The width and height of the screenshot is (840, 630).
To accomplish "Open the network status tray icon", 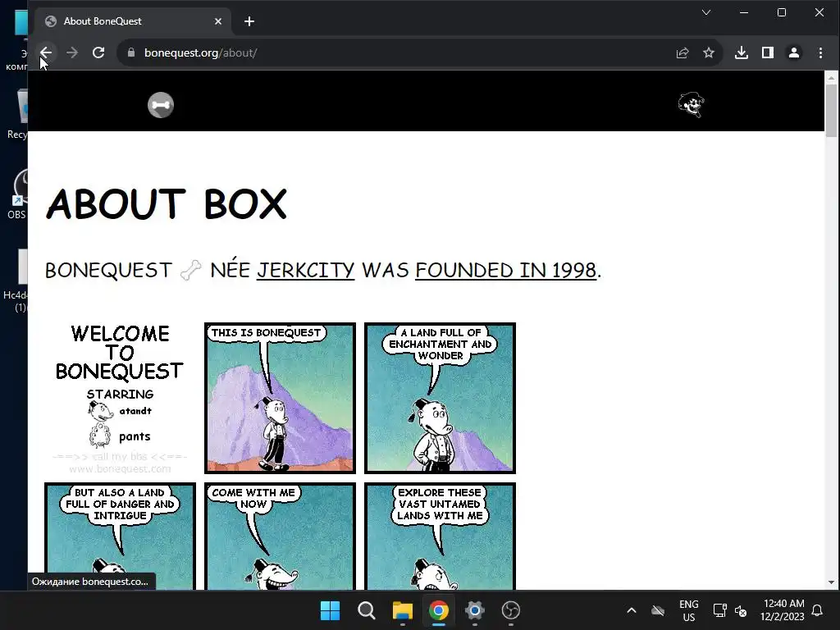I will click(x=720, y=610).
